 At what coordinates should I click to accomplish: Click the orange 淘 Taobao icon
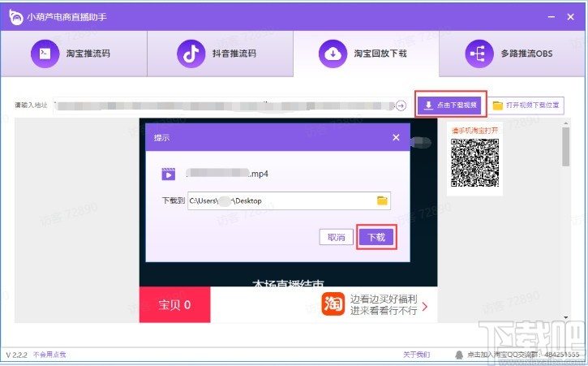[333, 304]
